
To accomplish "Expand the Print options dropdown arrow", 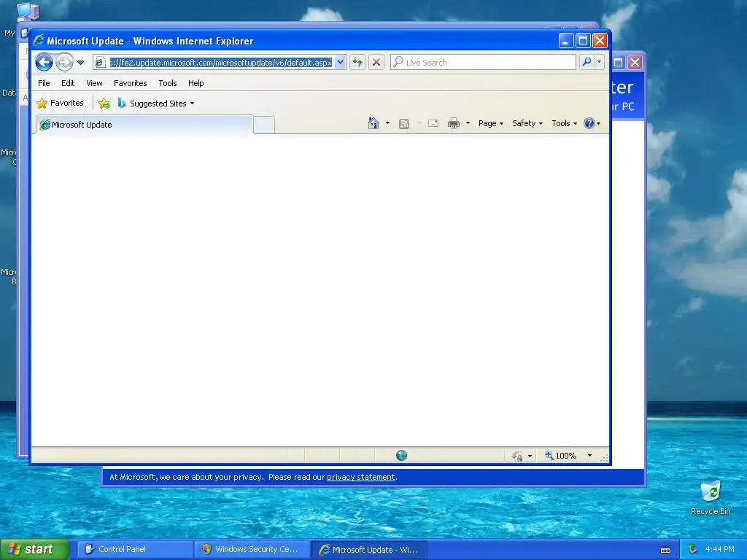I will tap(468, 123).
